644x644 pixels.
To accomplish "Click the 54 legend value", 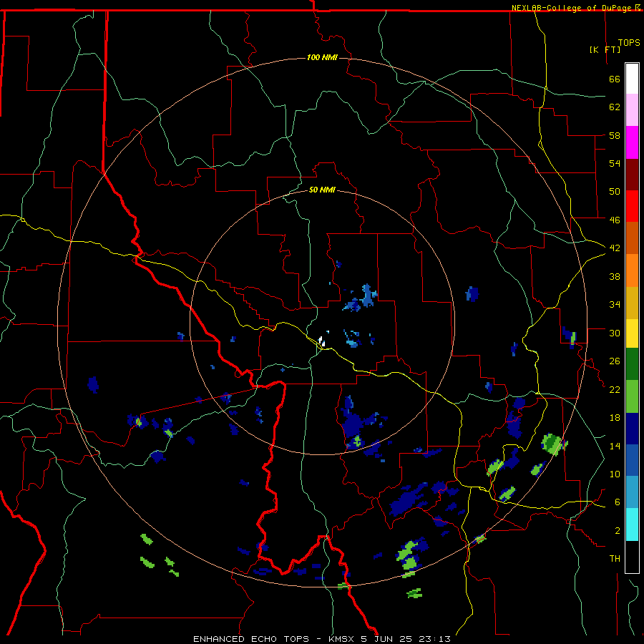I will click(615, 163).
